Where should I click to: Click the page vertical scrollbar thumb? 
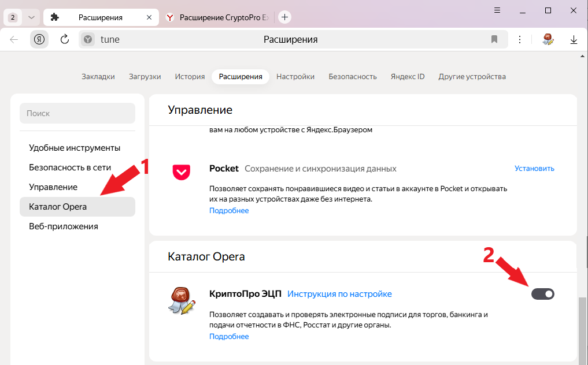click(x=582, y=332)
